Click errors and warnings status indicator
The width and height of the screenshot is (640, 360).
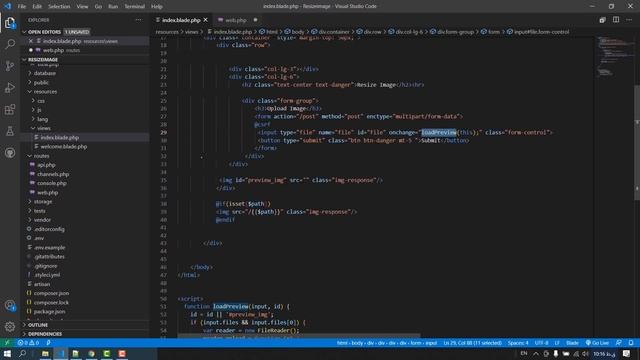point(28,343)
